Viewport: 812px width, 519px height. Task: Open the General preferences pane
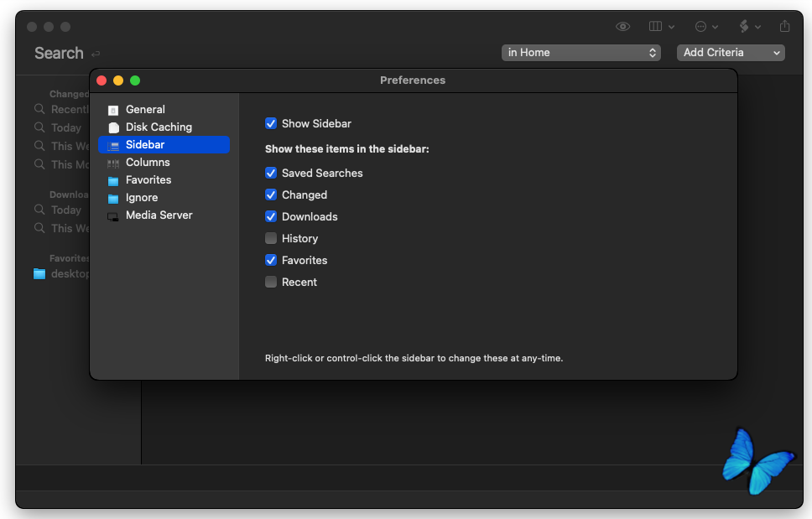point(145,110)
